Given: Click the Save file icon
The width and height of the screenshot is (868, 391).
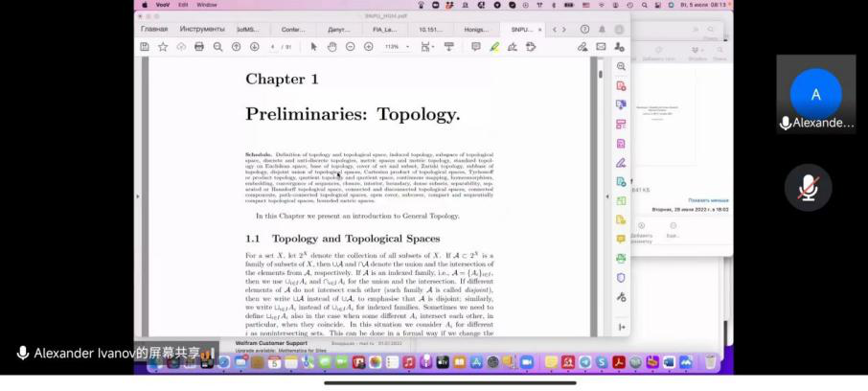Looking at the screenshot, I should [x=145, y=47].
